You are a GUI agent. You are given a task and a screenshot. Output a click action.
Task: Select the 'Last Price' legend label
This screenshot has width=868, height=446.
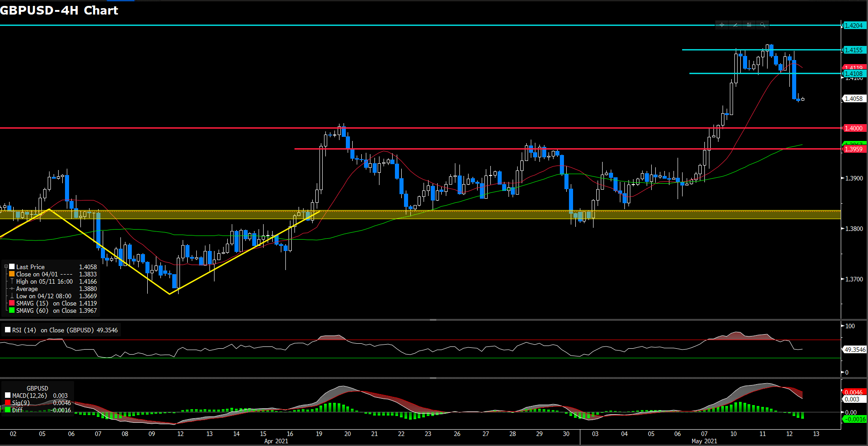(30, 267)
